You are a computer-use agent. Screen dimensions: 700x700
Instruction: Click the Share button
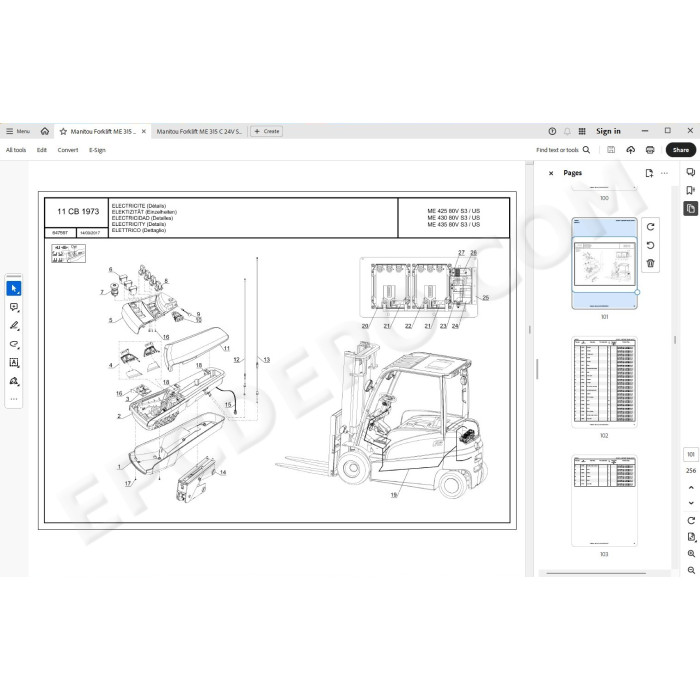[681, 150]
